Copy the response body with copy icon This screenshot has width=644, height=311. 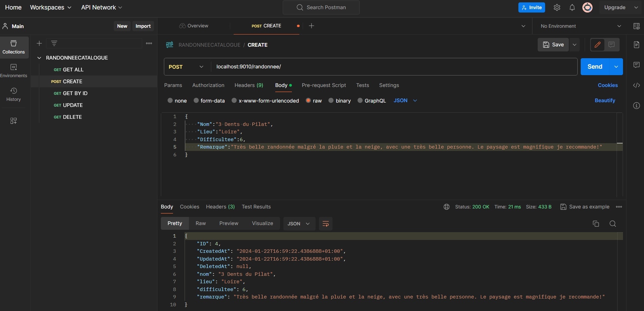tap(596, 224)
